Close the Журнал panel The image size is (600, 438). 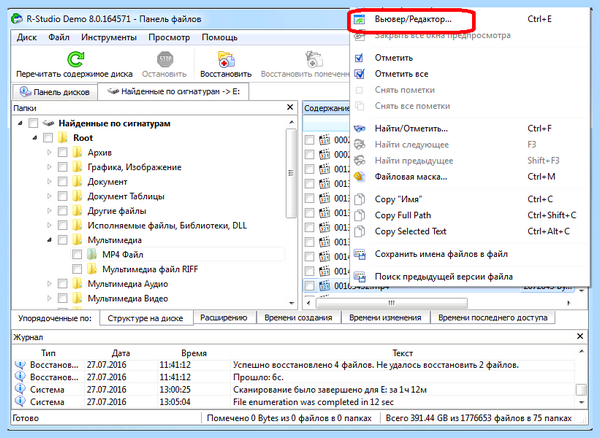[x=580, y=336]
